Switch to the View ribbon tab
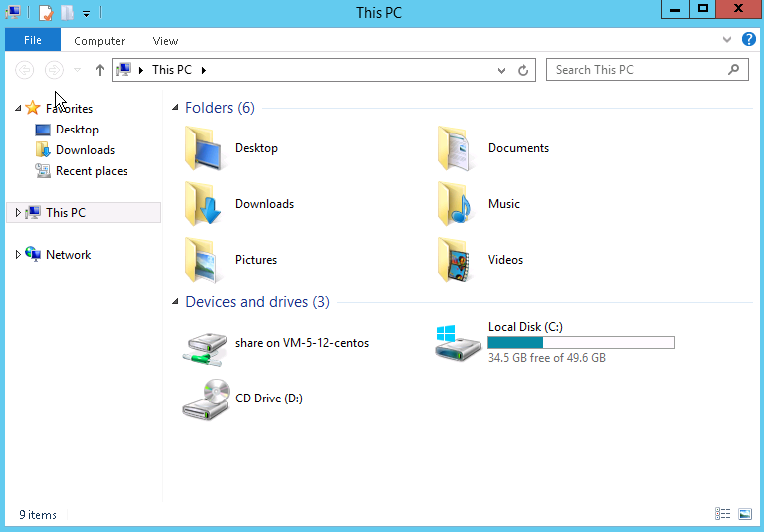 point(165,41)
